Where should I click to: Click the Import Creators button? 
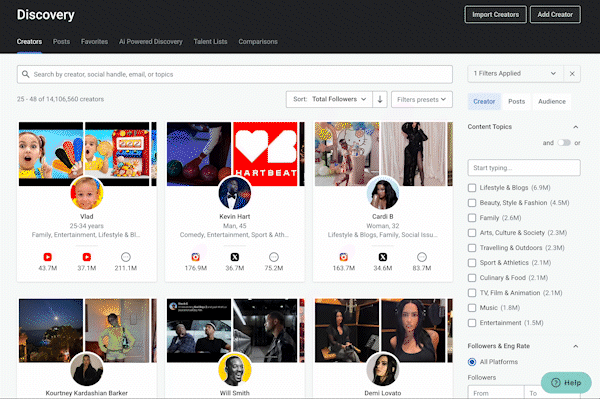(x=496, y=15)
